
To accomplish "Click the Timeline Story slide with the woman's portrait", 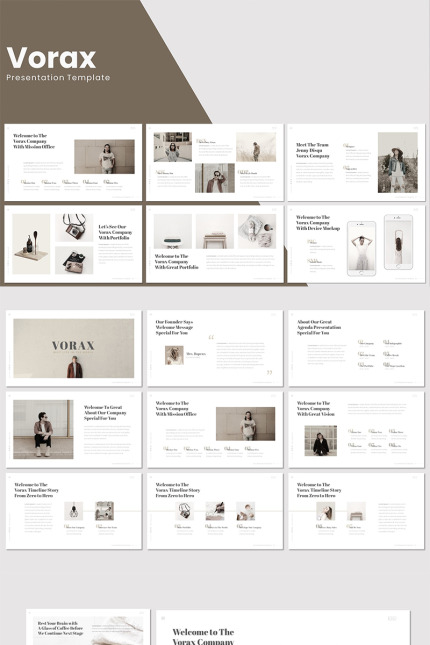I will coord(356,511).
